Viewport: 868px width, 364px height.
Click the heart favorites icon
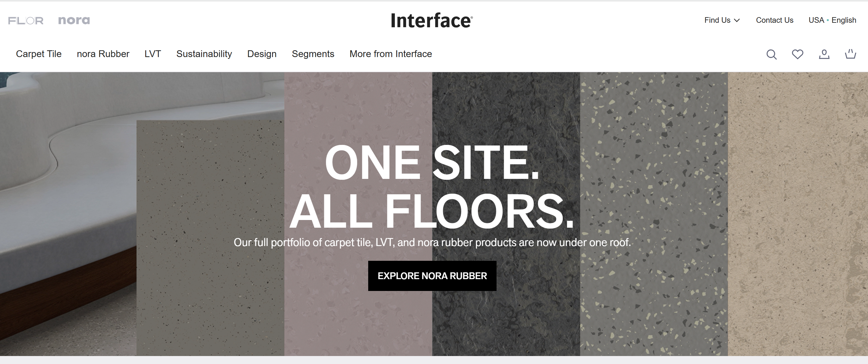pos(797,54)
